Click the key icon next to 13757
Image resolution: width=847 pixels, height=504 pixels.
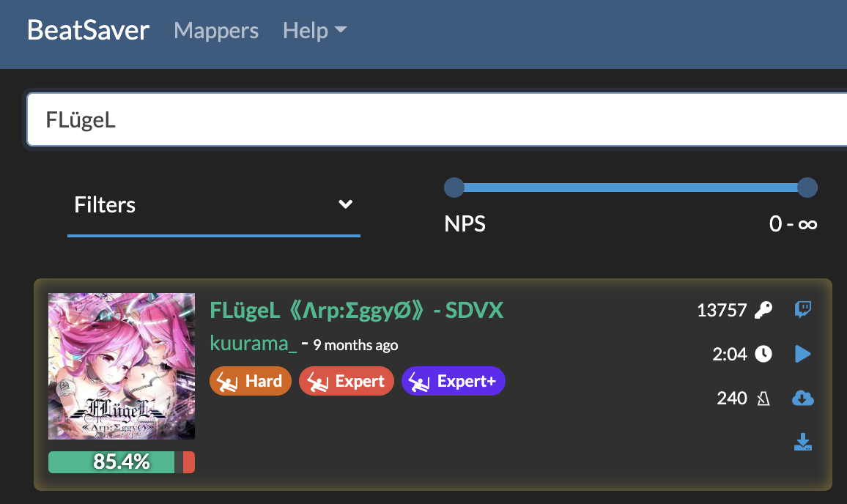tap(762, 310)
